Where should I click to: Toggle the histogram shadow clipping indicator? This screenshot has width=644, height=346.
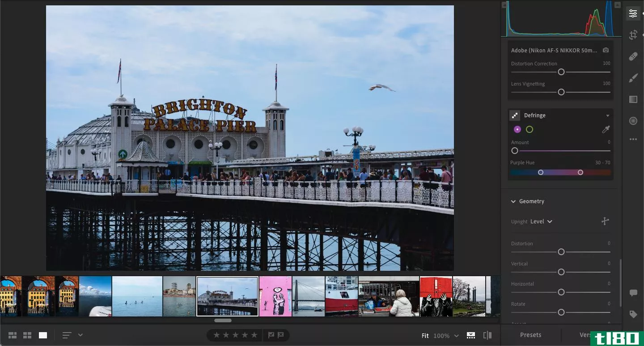click(504, 5)
